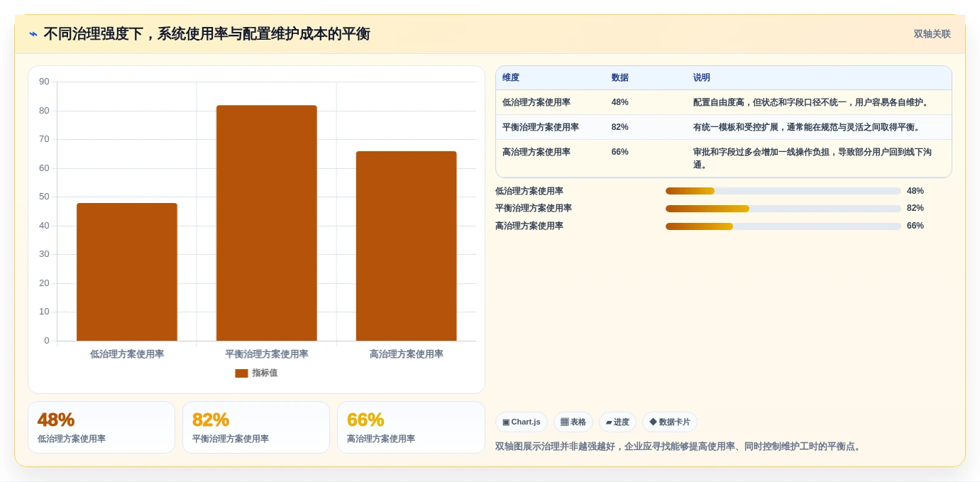This screenshot has height=482, width=980.
Task: Click the 82% progress bar
Action: coord(783,209)
